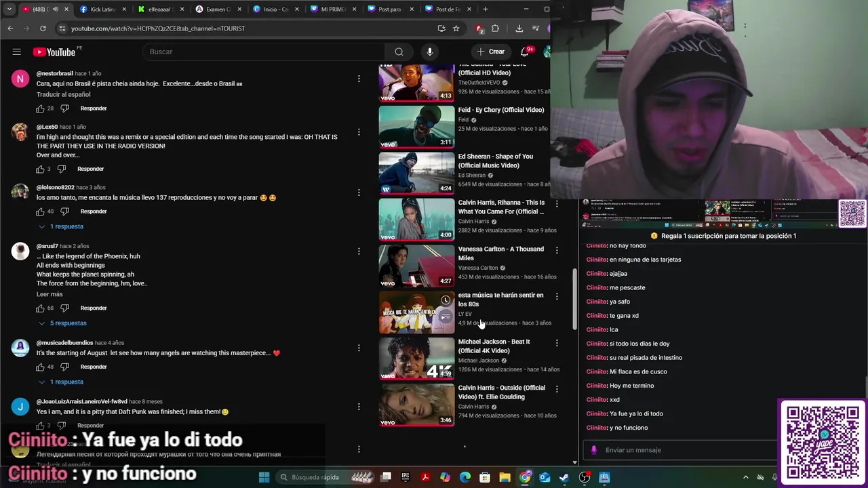Open the YouTube hamburger guide menu
Viewport: 868px width, 488px height.
[x=17, y=52]
